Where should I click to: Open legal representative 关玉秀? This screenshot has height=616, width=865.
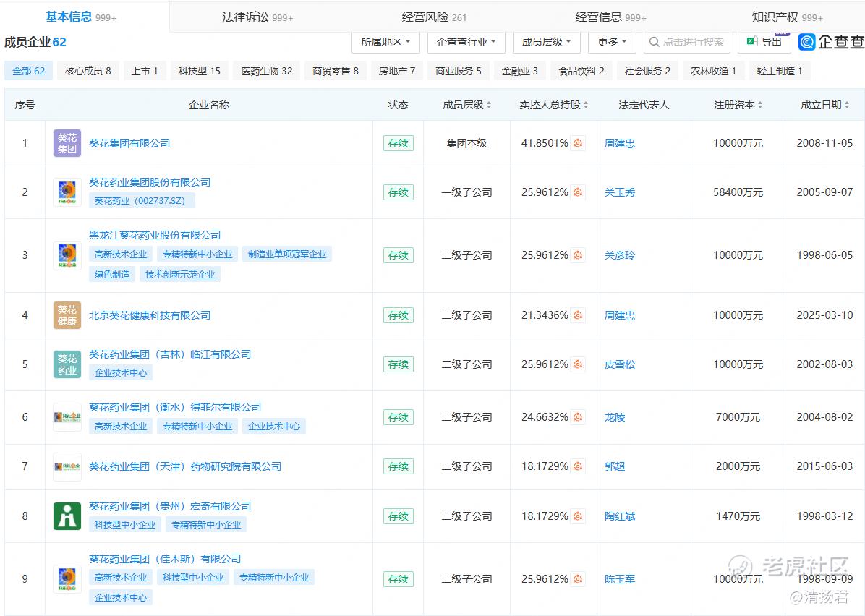point(620,192)
